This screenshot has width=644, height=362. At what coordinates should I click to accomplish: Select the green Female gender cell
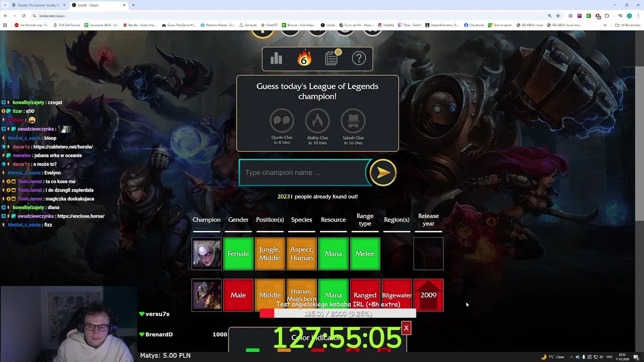tap(238, 254)
